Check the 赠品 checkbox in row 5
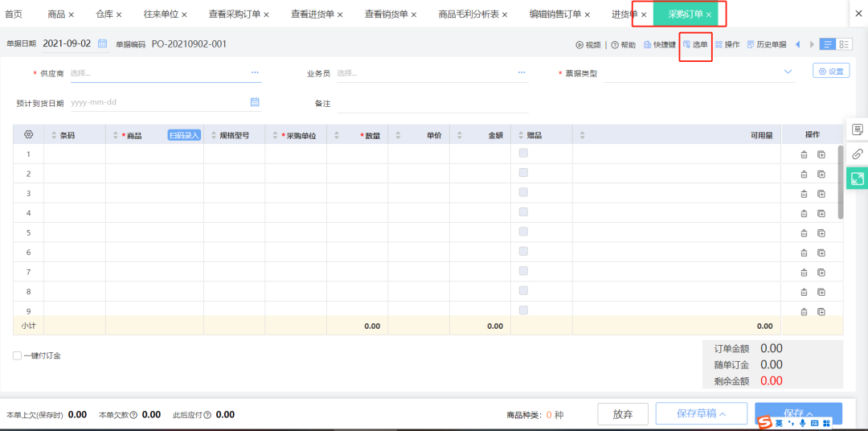 point(523,232)
